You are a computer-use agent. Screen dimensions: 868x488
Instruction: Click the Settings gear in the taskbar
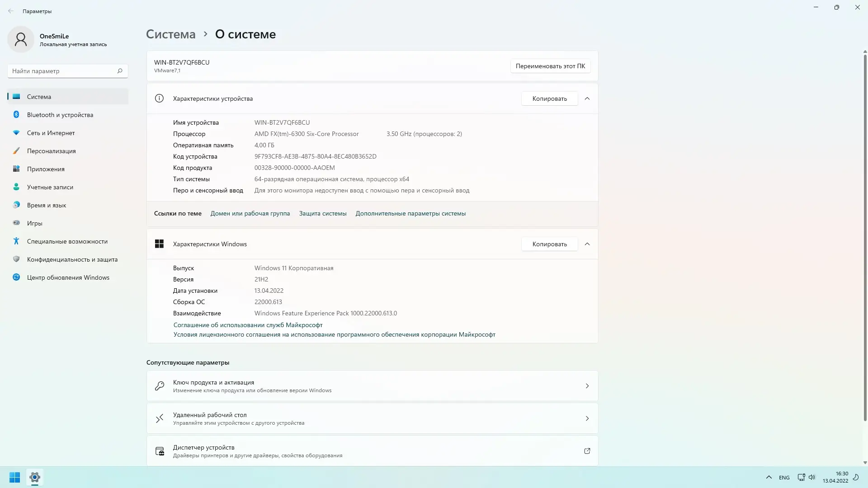click(35, 477)
